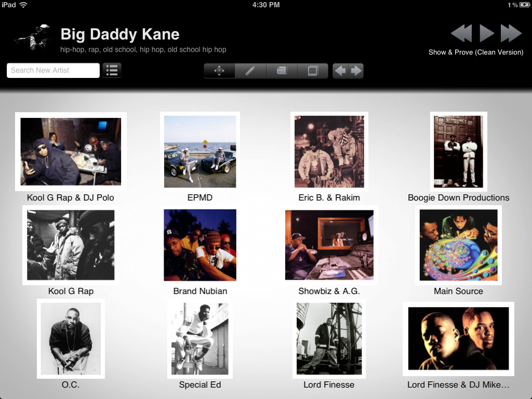Select the EPMD artist thumbnail
Viewport: 532px width, 399px height.
click(x=200, y=151)
